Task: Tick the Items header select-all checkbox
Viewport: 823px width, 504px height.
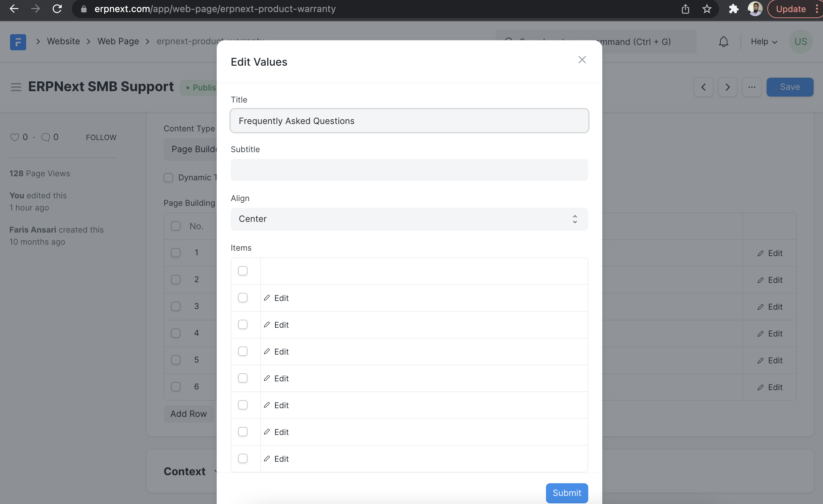Action: click(x=242, y=271)
